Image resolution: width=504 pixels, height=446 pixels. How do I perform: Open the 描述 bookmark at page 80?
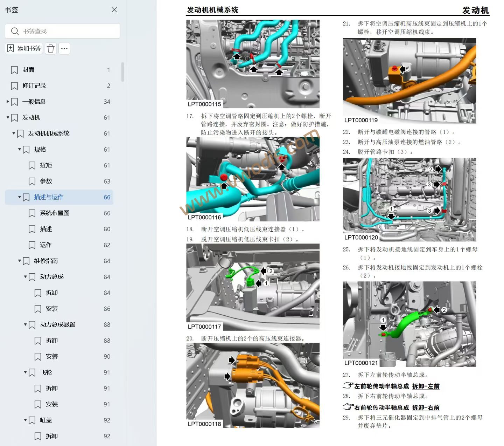pyautogui.click(x=46, y=229)
